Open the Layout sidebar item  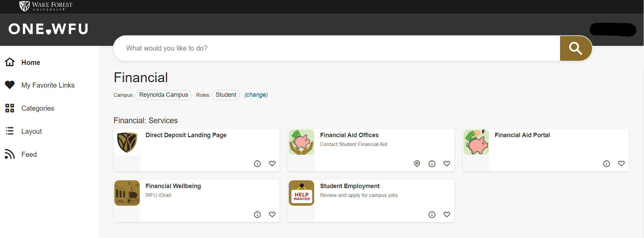point(31,131)
